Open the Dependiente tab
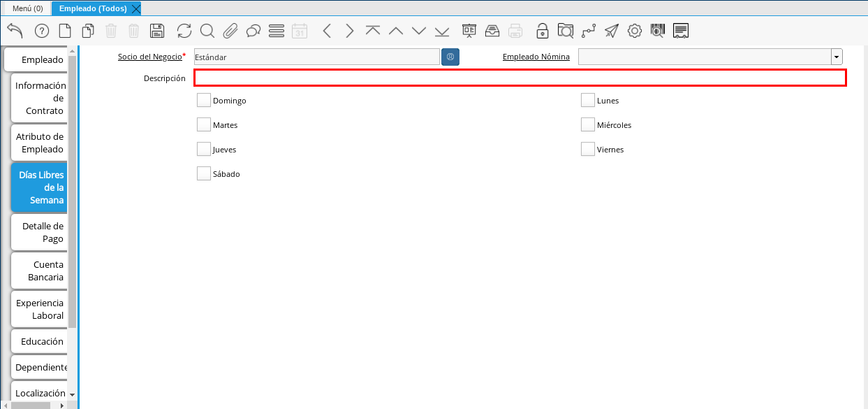 point(39,367)
